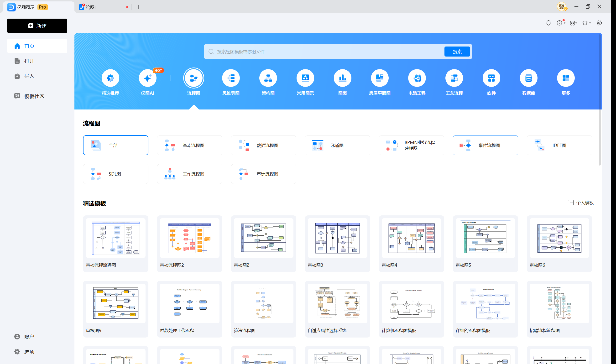Image resolution: width=616 pixels, height=364 pixels.
Task: Click the notification bell icon
Action: tap(548, 23)
